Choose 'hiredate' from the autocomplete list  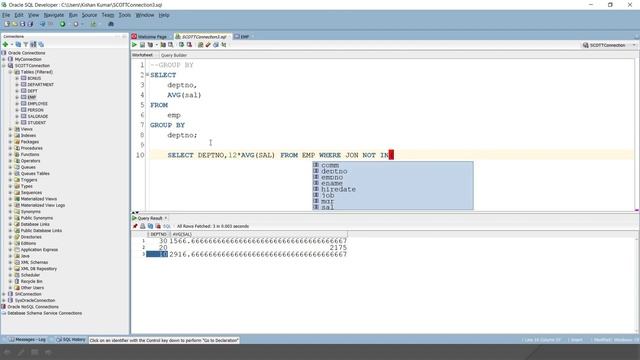point(338,189)
